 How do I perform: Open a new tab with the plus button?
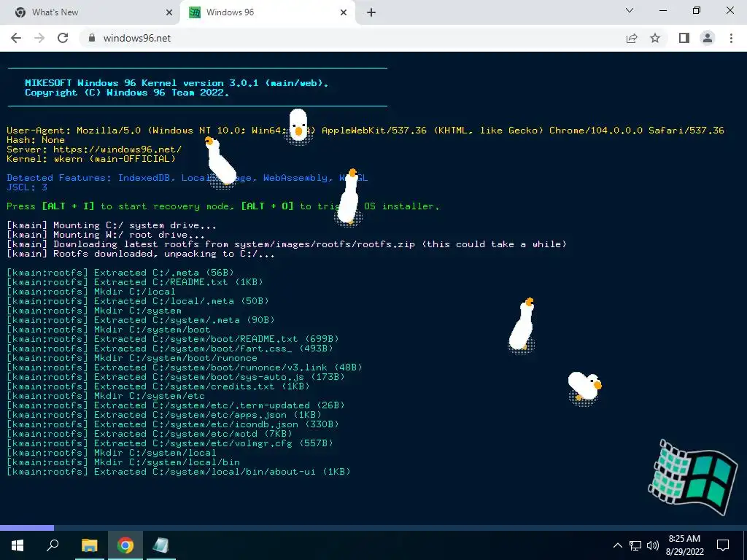[371, 12]
